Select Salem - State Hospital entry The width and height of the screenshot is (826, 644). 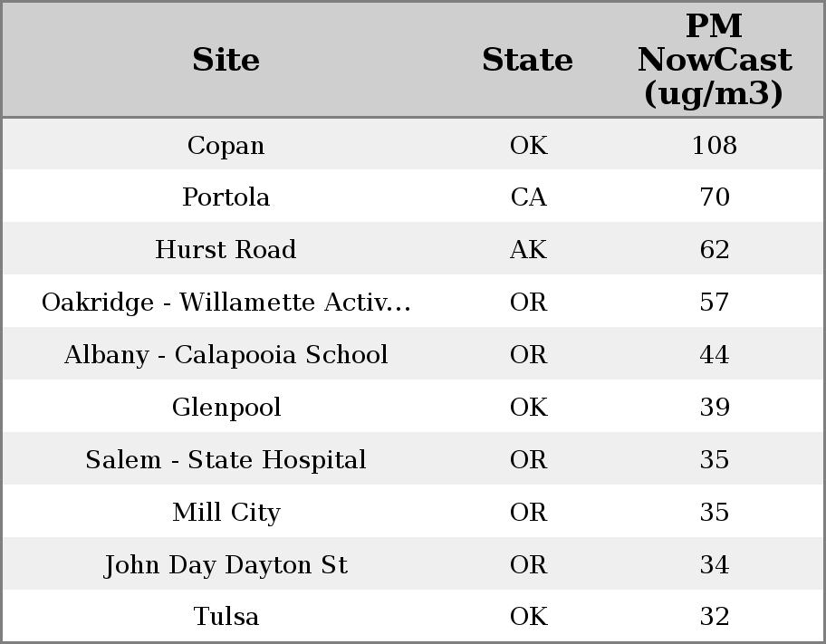click(226, 460)
